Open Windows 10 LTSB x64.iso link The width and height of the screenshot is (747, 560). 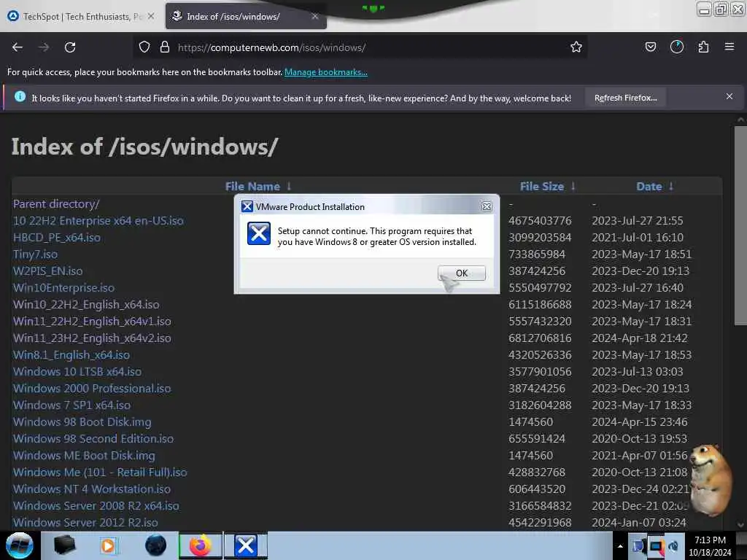click(77, 371)
